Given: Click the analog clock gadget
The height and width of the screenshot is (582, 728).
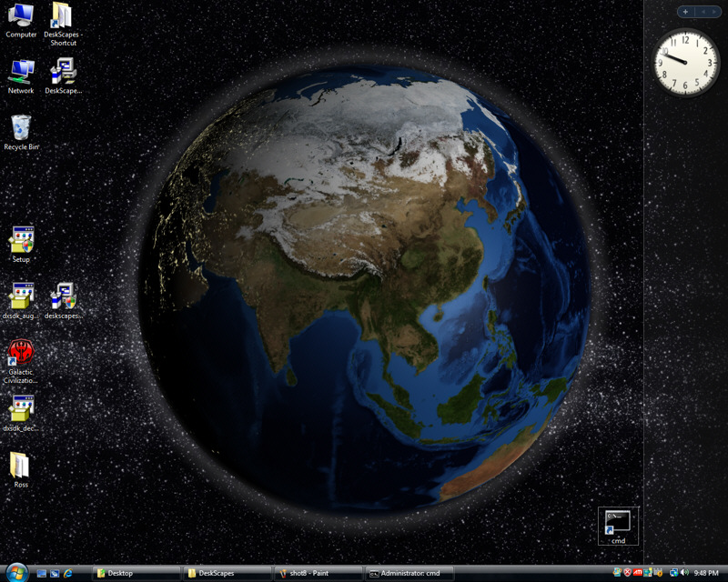Looking at the screenshot, I should [x=686, y=62].
